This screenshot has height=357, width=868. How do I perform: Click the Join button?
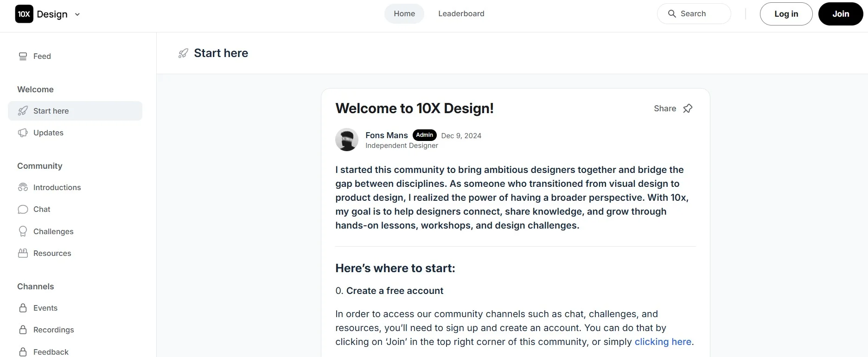841,14
